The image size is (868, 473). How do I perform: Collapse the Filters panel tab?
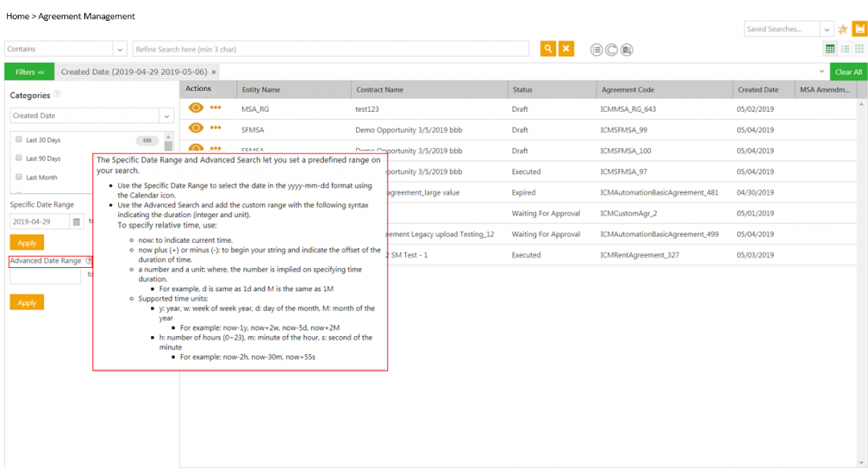(30, 72)
